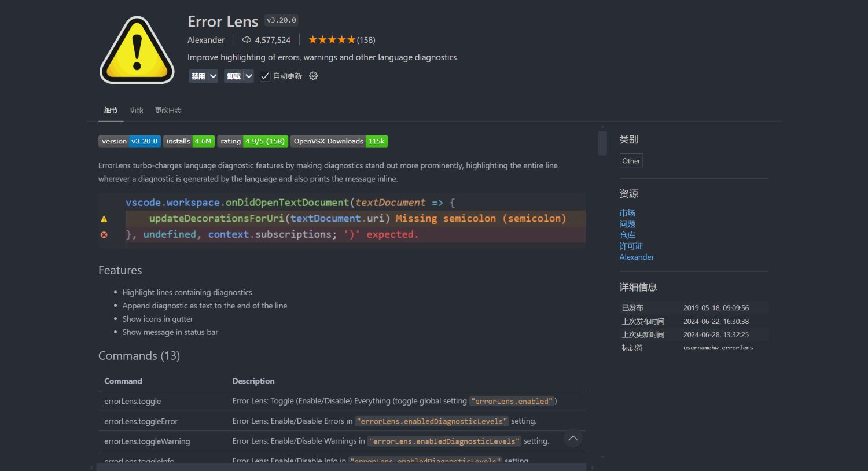Open the extension settings gear icon

pyautogui.click(x=314, y=76)
